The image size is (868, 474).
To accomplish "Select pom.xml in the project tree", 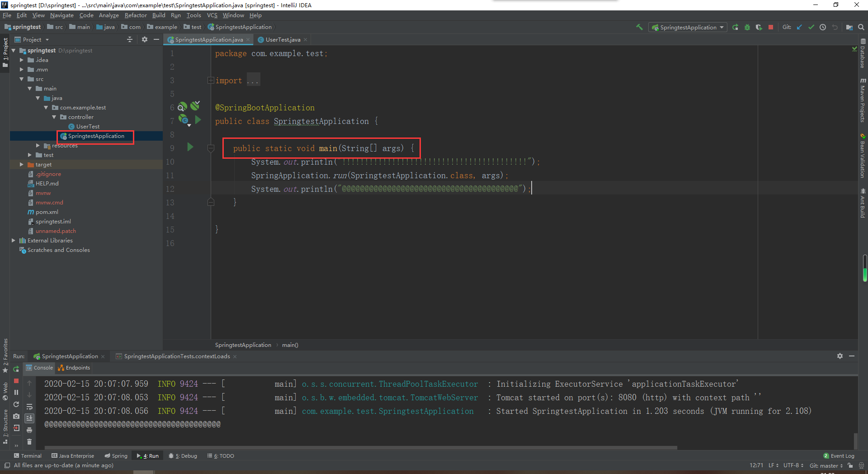I will [47, 212].
